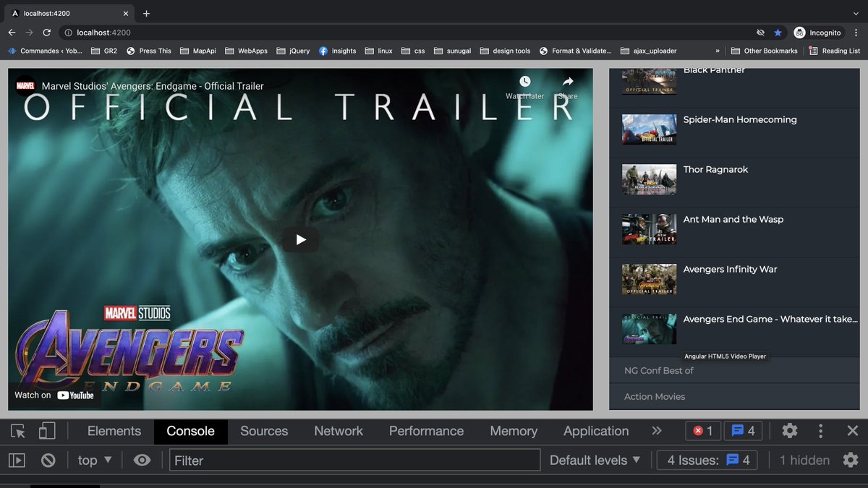Activate the DevTools inspect element icon
Image resolution: width=868 pixels, height=488 pixels.
18,431
